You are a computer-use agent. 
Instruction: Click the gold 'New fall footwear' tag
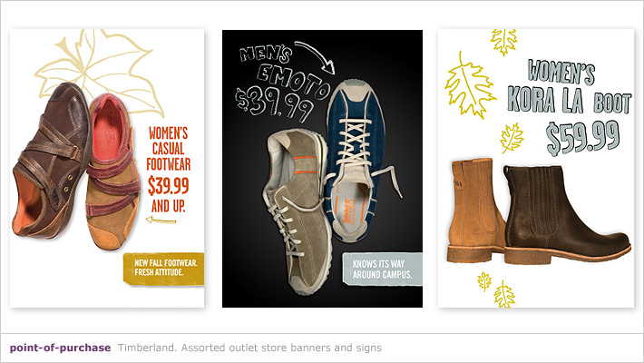tap(163, 269)
